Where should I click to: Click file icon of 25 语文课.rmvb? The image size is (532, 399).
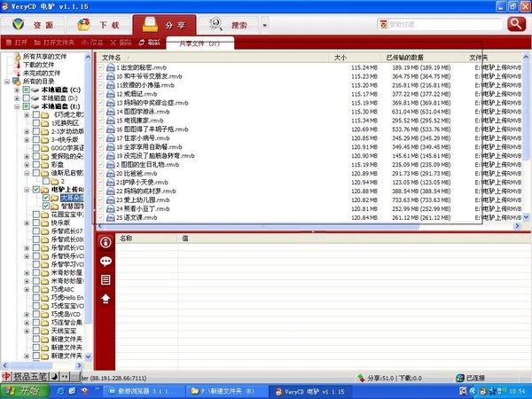[111, 217]
